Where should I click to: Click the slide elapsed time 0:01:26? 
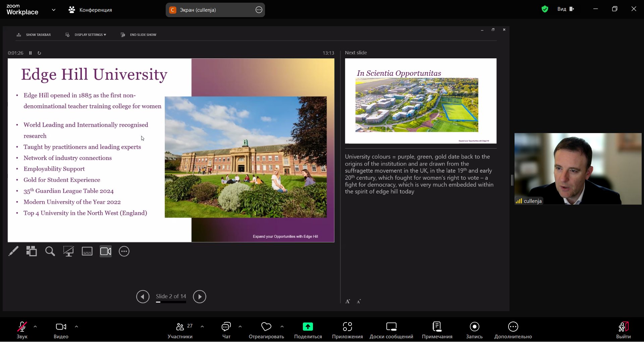coord(16,53)
